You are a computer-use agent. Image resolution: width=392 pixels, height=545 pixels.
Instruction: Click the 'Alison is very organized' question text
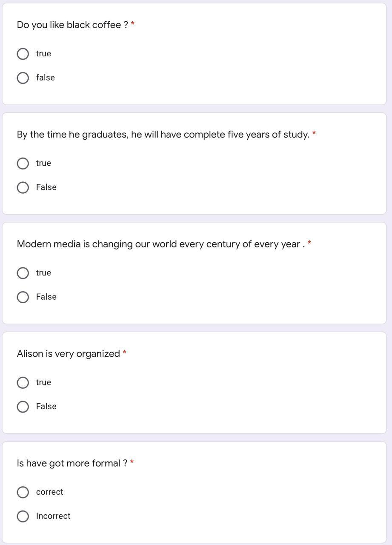coord(69,354)
